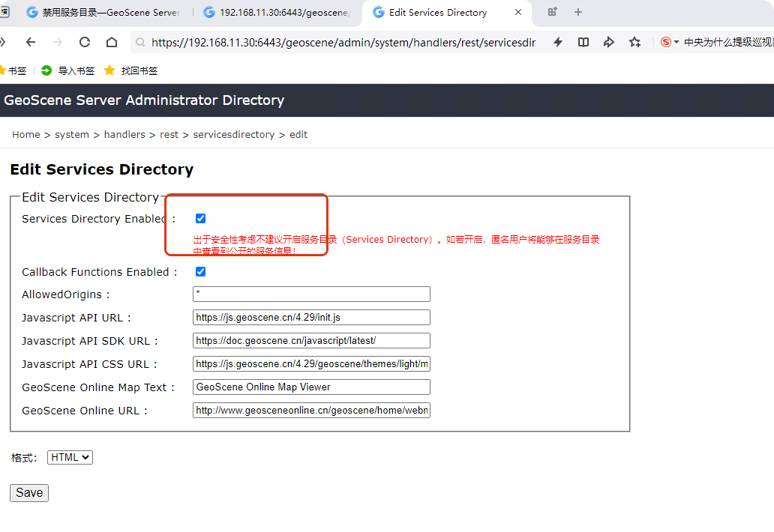Click the Sogou search engine icon
This screenshot has width=774, height=532.
coord(666,43)
